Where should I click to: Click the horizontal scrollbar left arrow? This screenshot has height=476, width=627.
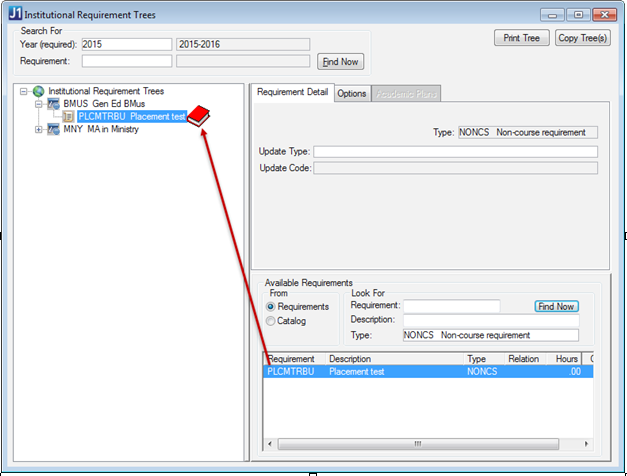pos(270,444)
